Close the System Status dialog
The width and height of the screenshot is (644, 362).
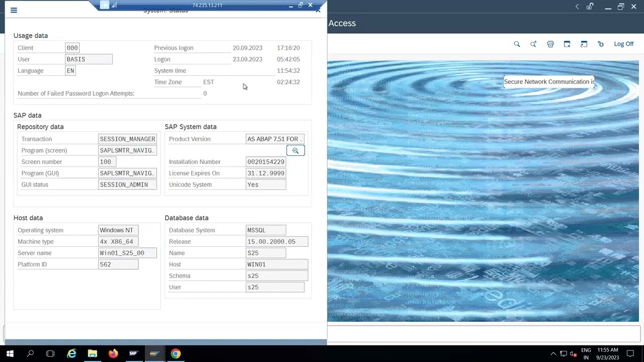click(x=318, y=10)
